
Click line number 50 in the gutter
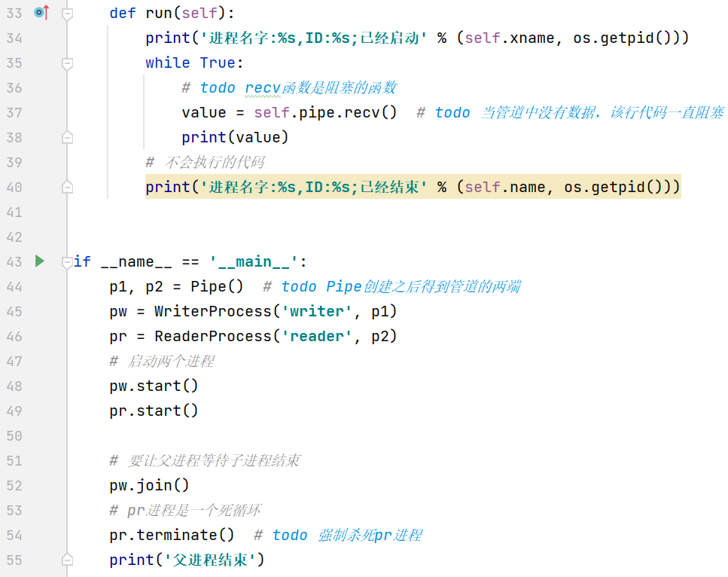pos(14,436)
